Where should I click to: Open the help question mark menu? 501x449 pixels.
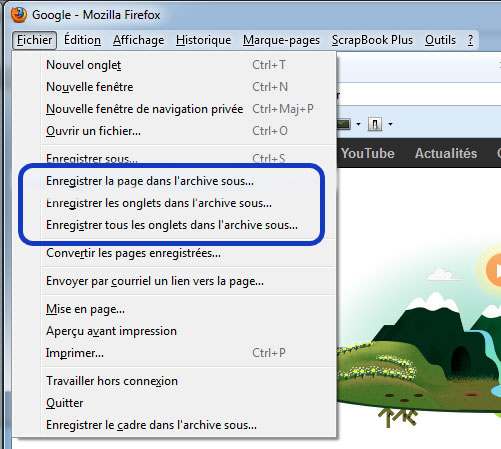[470, 40]
